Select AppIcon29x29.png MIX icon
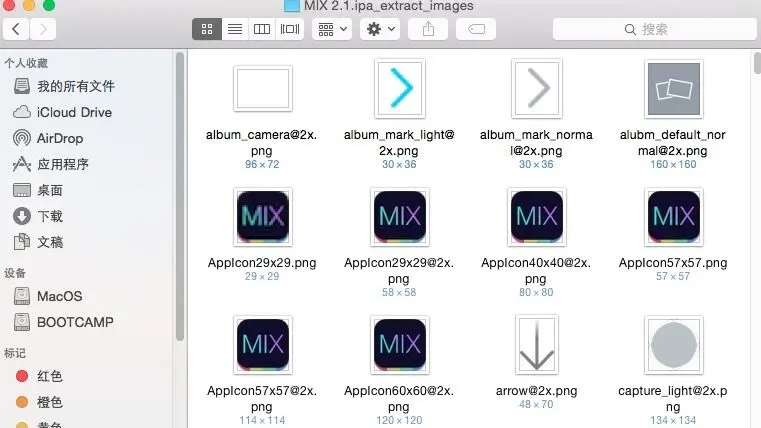The width and height of the screenshot is (761, 428). [263, 216]
